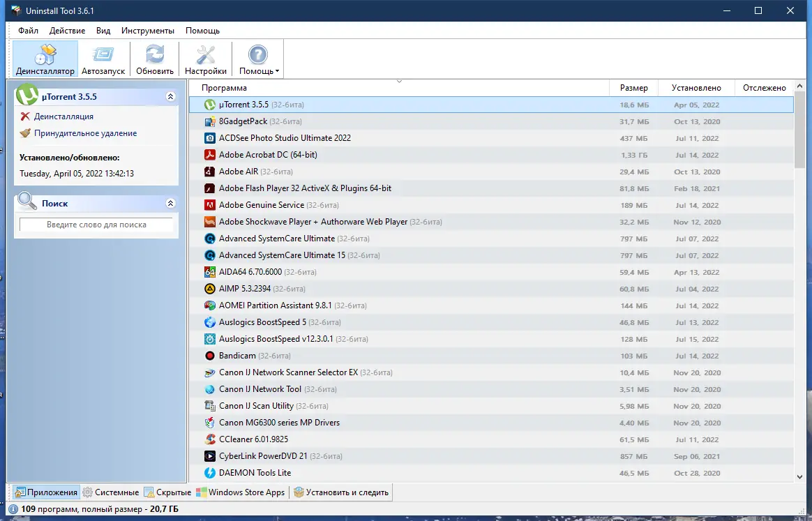812x521 pixels.
Task: Switch to the Системные tab
Action: (111, 492)
